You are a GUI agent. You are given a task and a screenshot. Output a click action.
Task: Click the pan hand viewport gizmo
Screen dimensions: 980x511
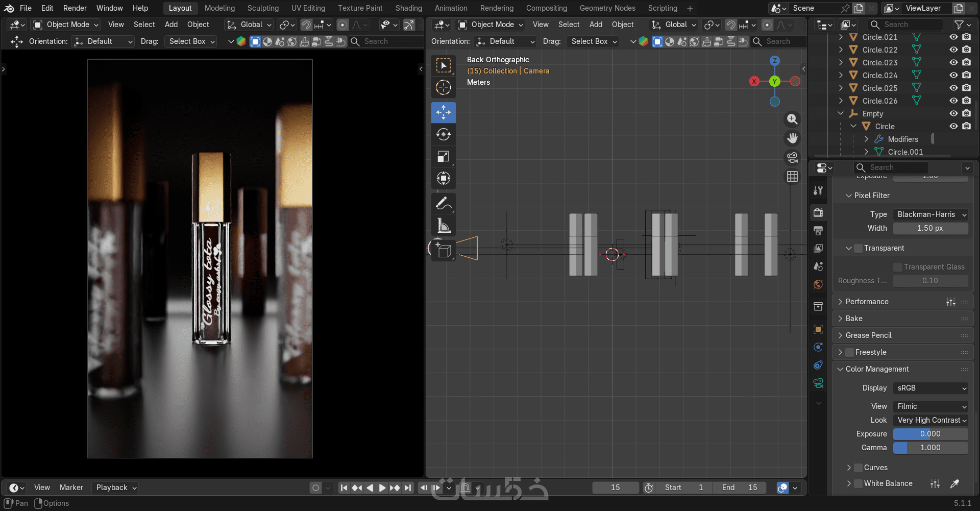pyautogui.click(x=792, y=138)
